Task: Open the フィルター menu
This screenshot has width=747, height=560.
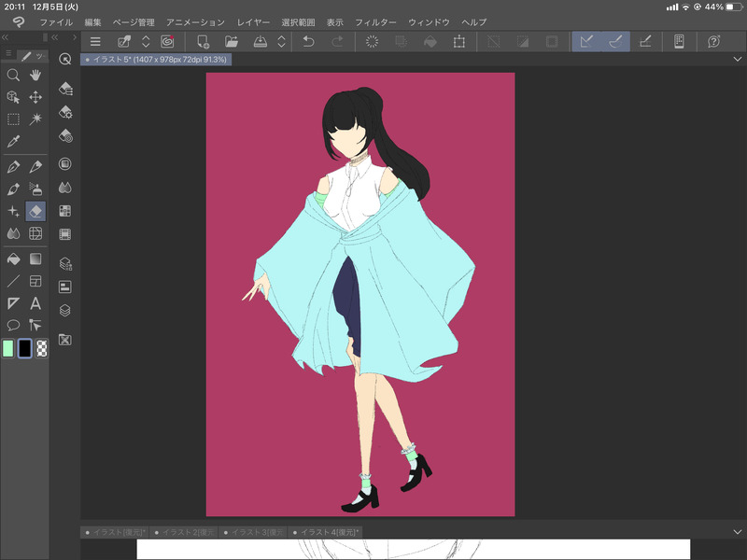Action: click(375, 21)
